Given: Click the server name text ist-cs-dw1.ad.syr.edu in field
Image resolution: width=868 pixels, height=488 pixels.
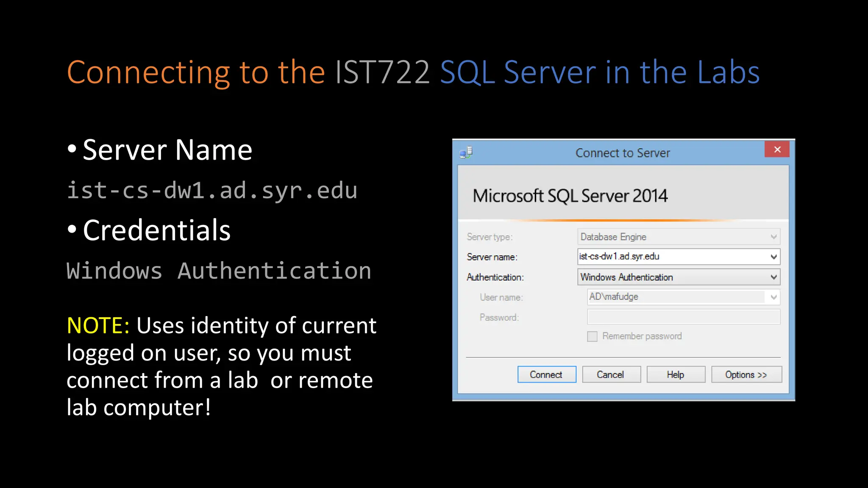Looking at the screenshot, I should pos(619,256).
